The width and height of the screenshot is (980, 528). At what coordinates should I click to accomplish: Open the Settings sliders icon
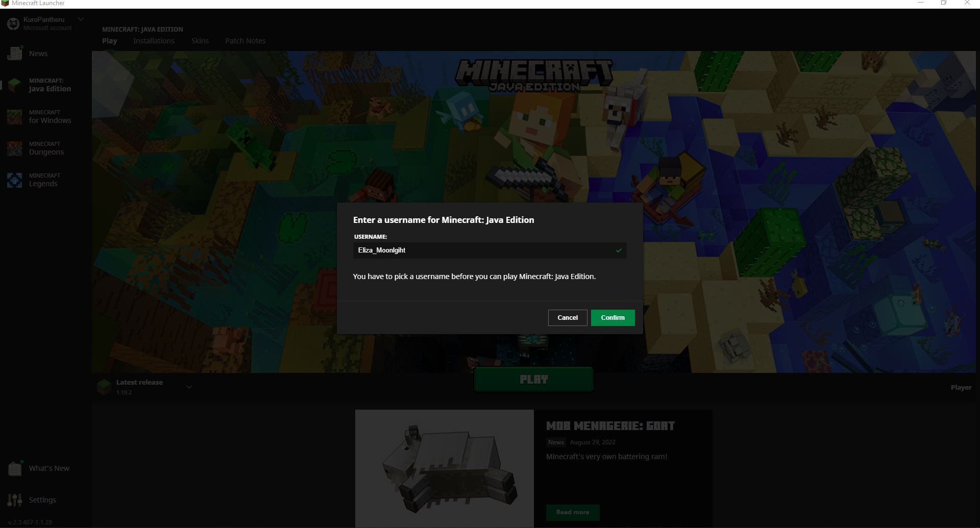point(15,500)
